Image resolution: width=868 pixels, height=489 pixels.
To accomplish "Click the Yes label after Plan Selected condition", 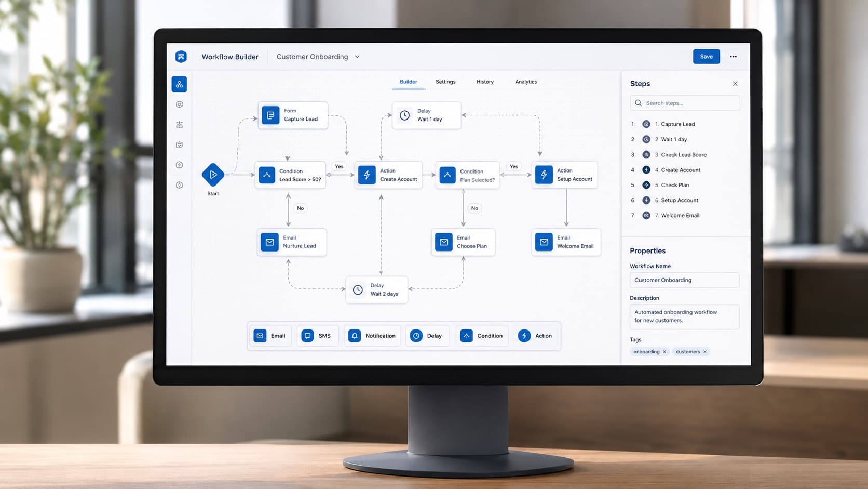I will coord(514,167).
